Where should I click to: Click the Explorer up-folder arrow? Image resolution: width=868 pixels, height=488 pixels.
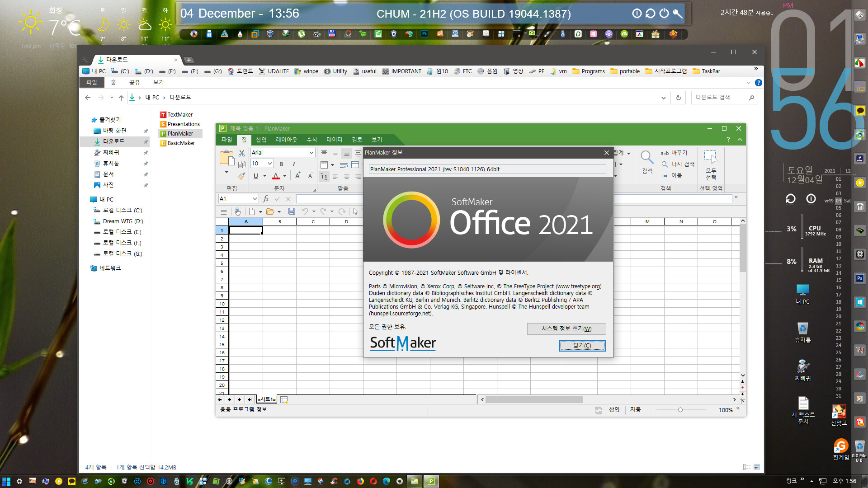point(121,98)
